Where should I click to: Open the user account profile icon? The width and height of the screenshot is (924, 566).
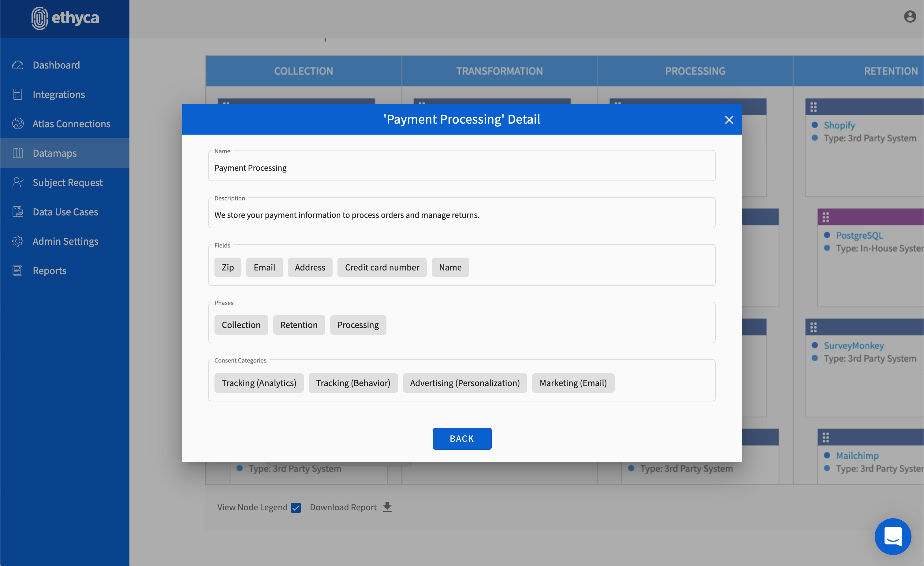(x=910, y=17)
